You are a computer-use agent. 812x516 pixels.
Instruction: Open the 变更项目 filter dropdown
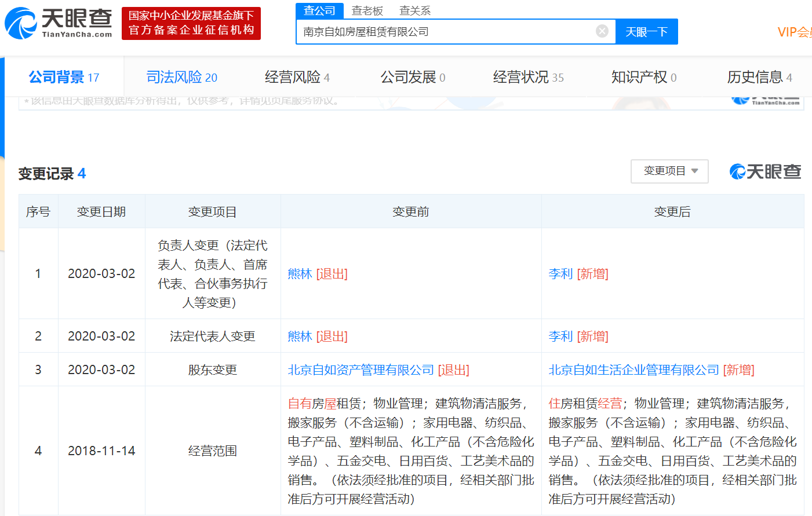click(x=669, y=171)
